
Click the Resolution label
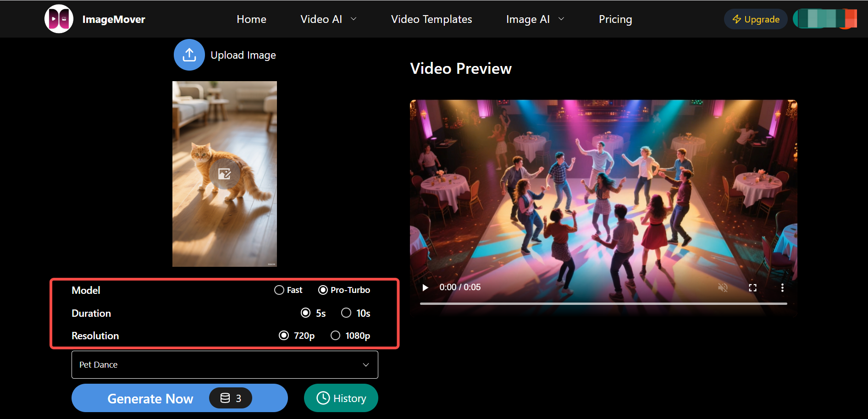[95, 336]
